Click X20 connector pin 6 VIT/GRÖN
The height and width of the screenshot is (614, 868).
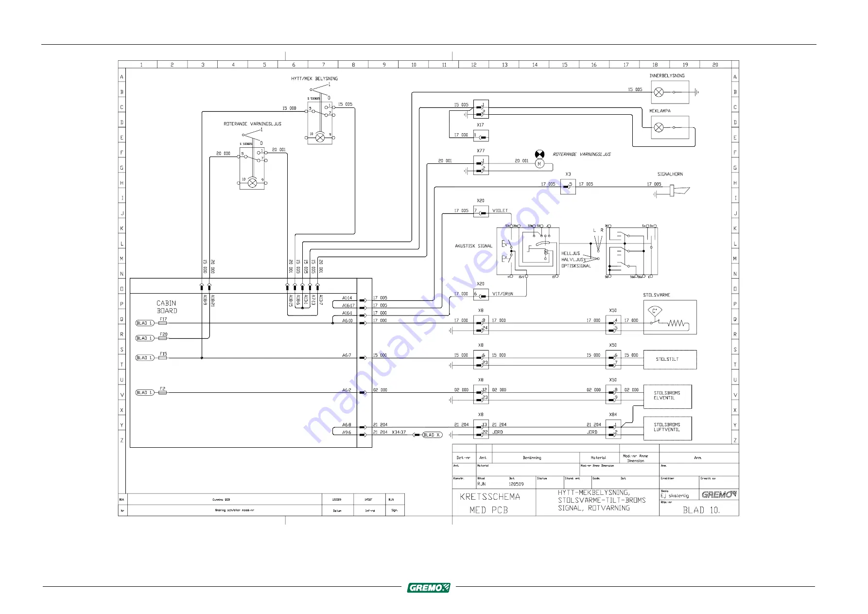(481, 295)
